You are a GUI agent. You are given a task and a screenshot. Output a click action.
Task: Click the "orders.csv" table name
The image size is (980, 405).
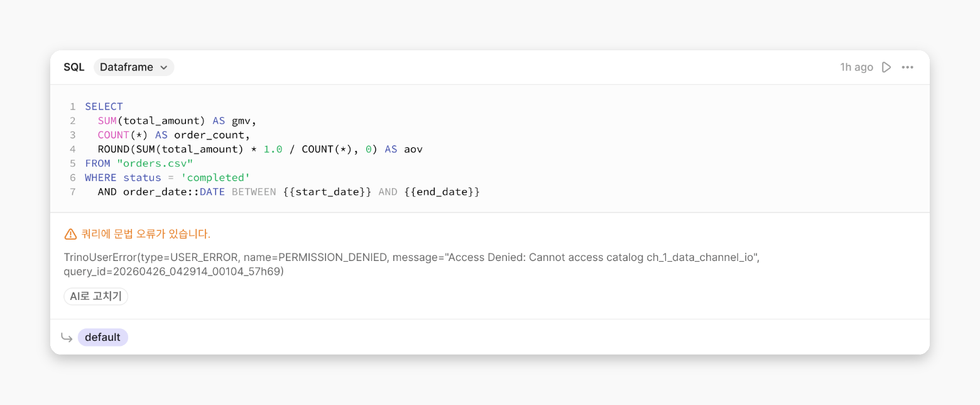pos(155,164)
